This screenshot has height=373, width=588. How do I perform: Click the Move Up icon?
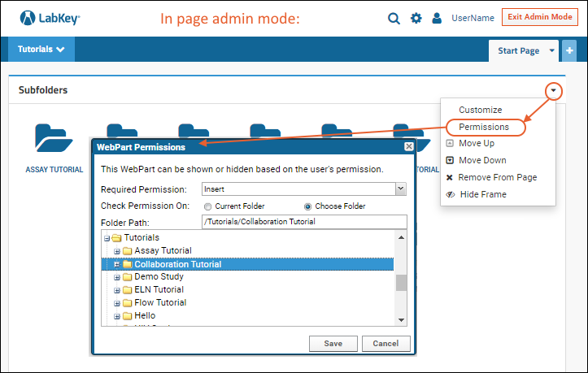pos(450,143)
